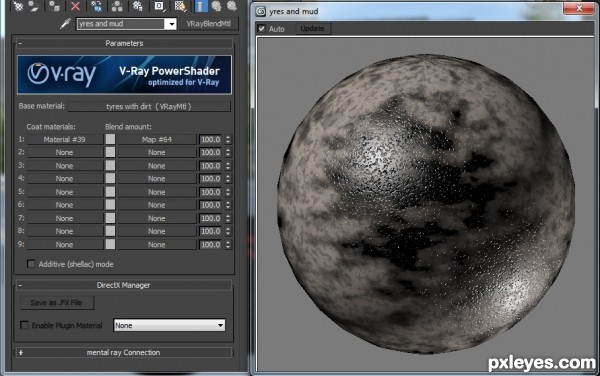Viewport: 600px width, 376px height.
Task: Check Enable Plugin Material box
Action: 24,325
